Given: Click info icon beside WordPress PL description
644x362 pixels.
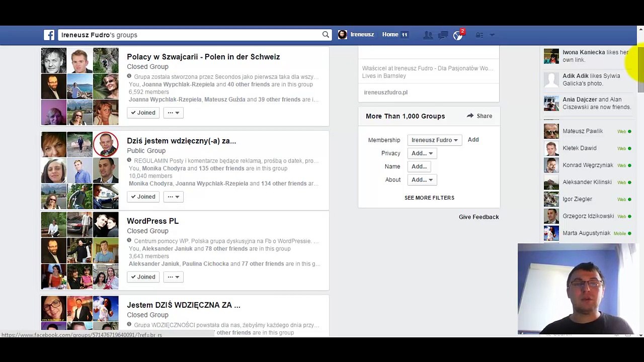Looking at the screenshot, I should point(129,241).
